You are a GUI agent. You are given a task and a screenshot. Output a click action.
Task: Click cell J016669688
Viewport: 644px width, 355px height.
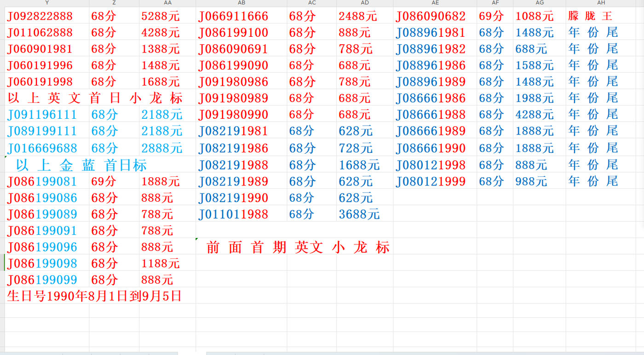(x=42, y=148)
